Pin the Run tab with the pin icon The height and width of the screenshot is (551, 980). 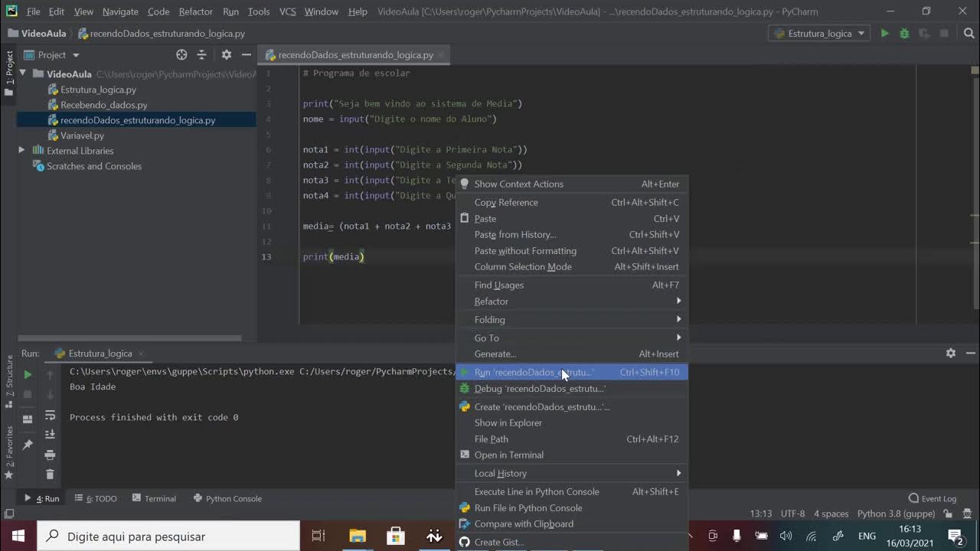pyautogui.click(x=28, y=445)
